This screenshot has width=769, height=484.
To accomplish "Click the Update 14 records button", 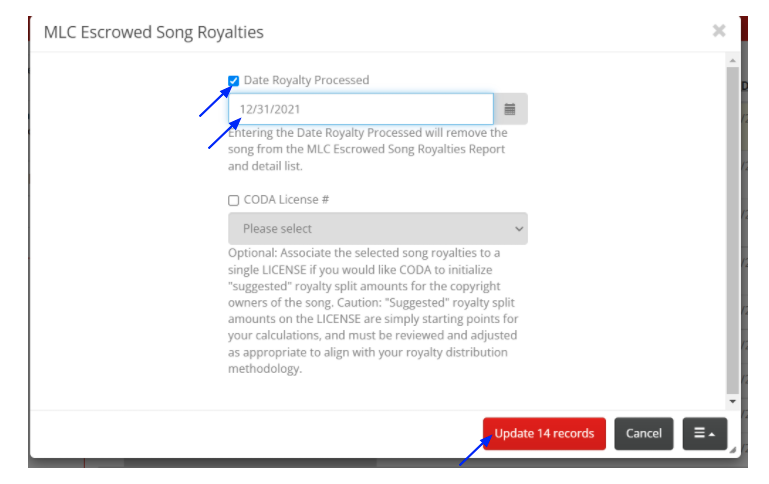I will tap(544, 433).
